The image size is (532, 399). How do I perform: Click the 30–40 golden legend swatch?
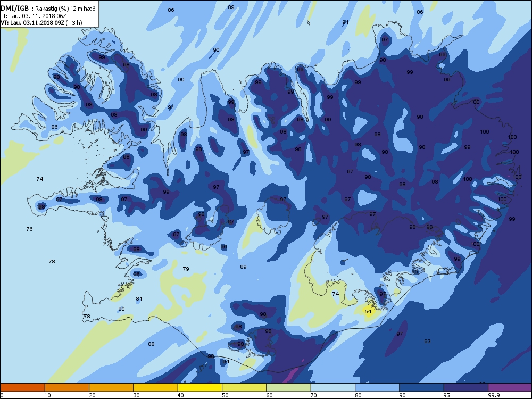click(x=156, y=387)
